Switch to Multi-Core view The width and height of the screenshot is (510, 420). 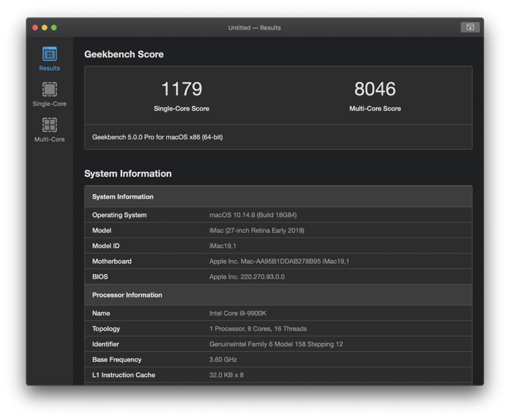[49, 131]
